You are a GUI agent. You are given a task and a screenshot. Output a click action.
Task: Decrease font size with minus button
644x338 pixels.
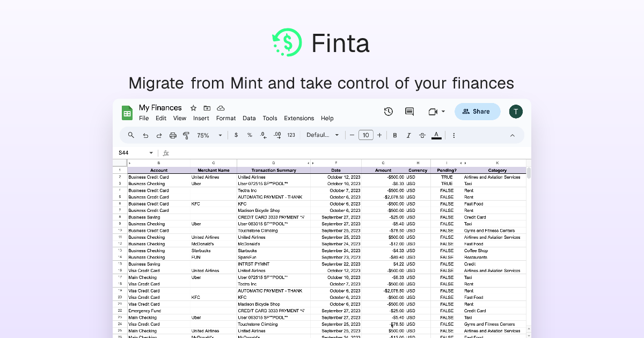352,135
